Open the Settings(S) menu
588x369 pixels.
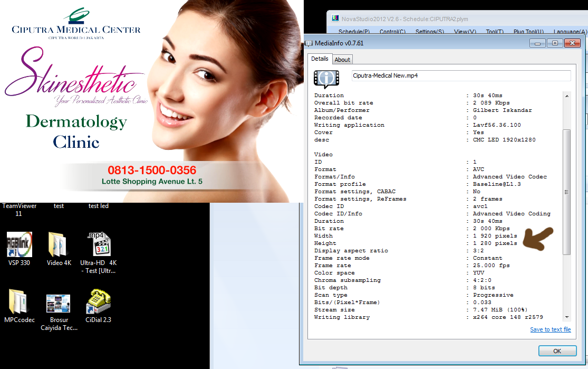429,32
